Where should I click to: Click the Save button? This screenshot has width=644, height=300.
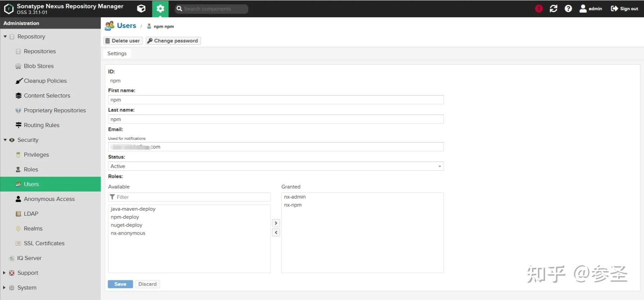pyautogui.click(x=120, y=284)
